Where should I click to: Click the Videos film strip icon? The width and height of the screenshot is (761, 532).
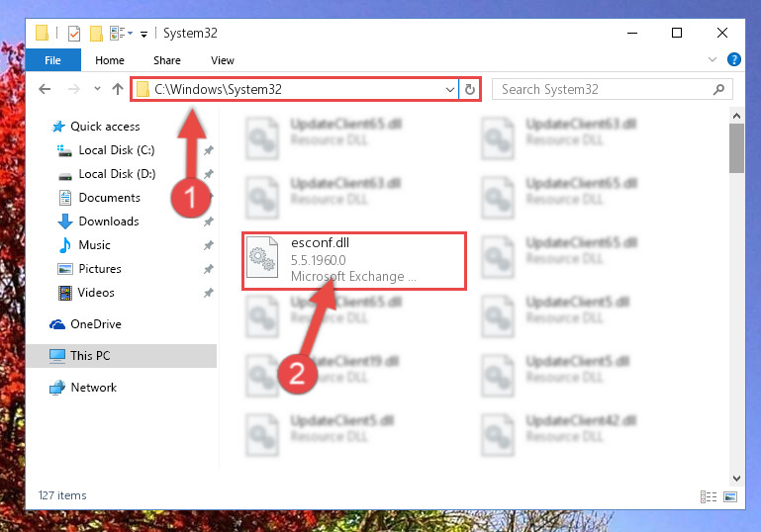65,293
